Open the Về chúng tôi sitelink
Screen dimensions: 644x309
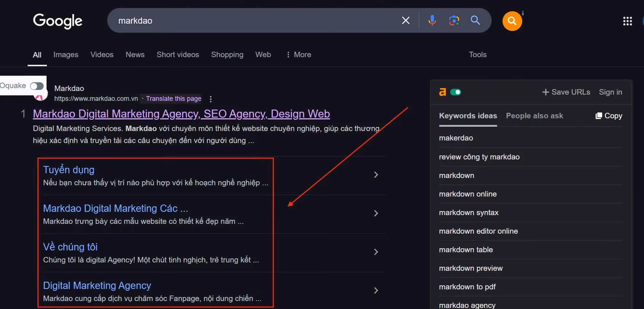coord(71,247)
